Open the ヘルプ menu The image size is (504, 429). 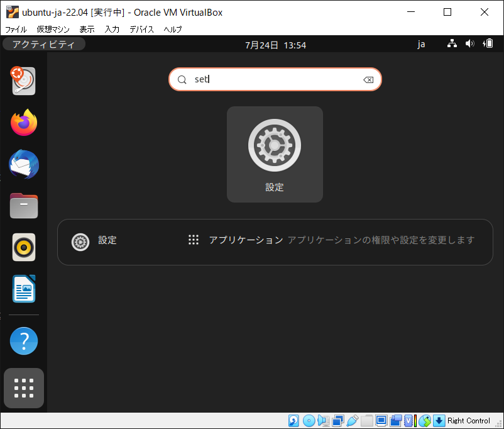point(173,30)
